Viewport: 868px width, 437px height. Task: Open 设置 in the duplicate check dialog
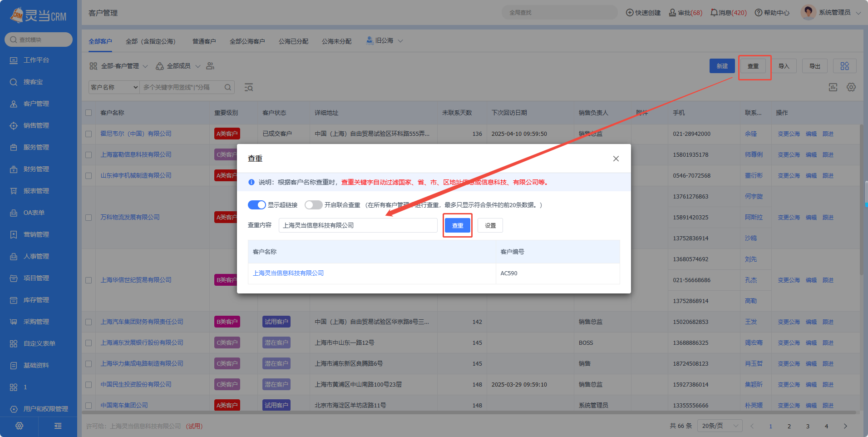tap(490, 225)
